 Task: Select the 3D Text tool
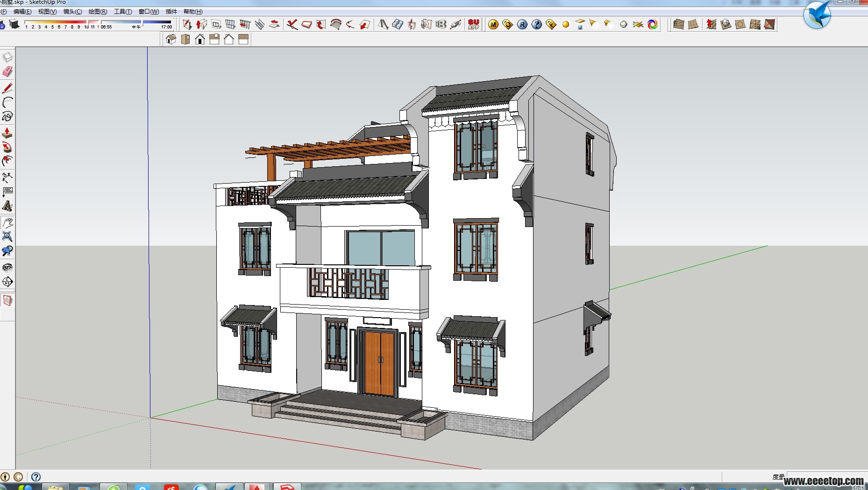[x=7, y=206]
